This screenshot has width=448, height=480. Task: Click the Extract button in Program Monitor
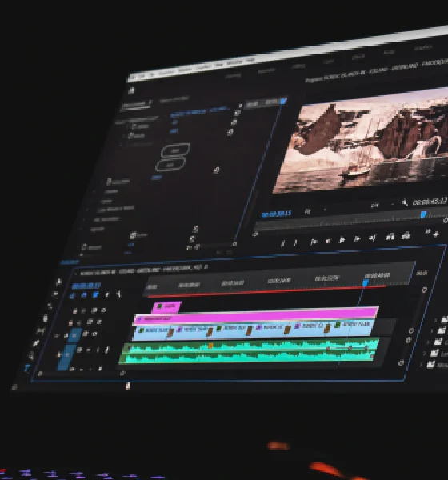click(x=406, y=235)
